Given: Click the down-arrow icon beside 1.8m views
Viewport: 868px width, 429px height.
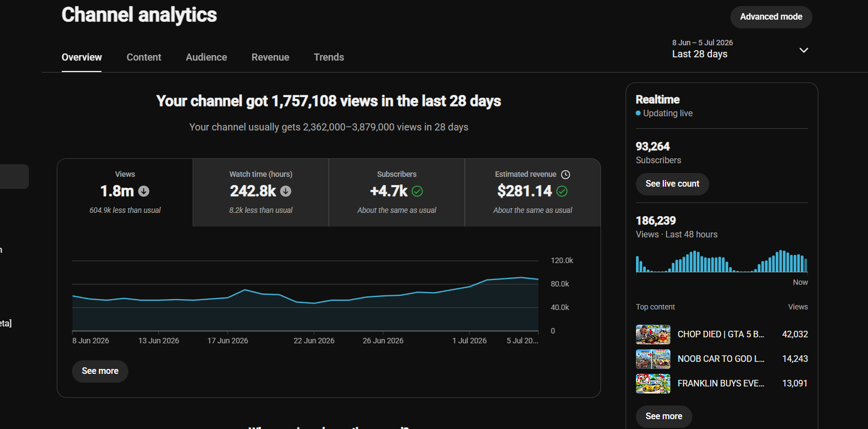Looking at the screenshot, I should click(x=144, y=191).
